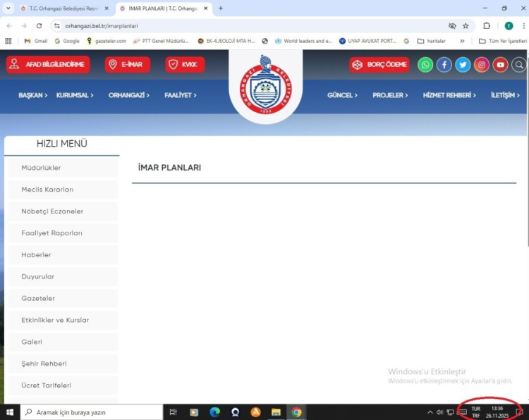Open Microsoft Edge from the taskbar

click(214, 412)
